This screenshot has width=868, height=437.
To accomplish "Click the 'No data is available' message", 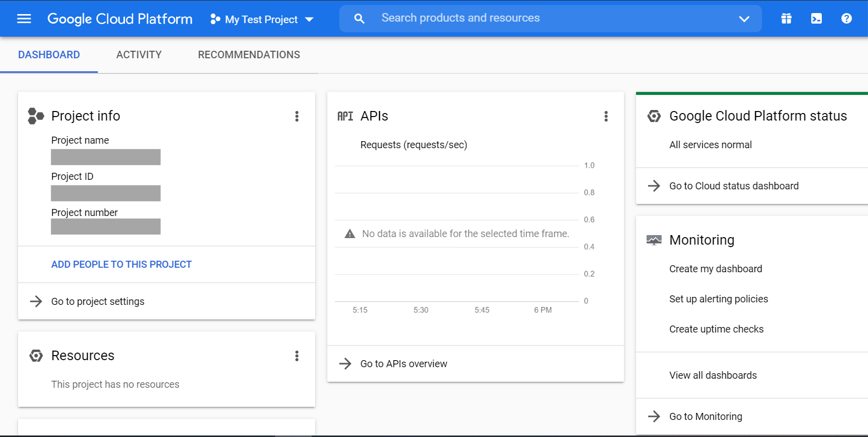I will [x=466, y=234].
